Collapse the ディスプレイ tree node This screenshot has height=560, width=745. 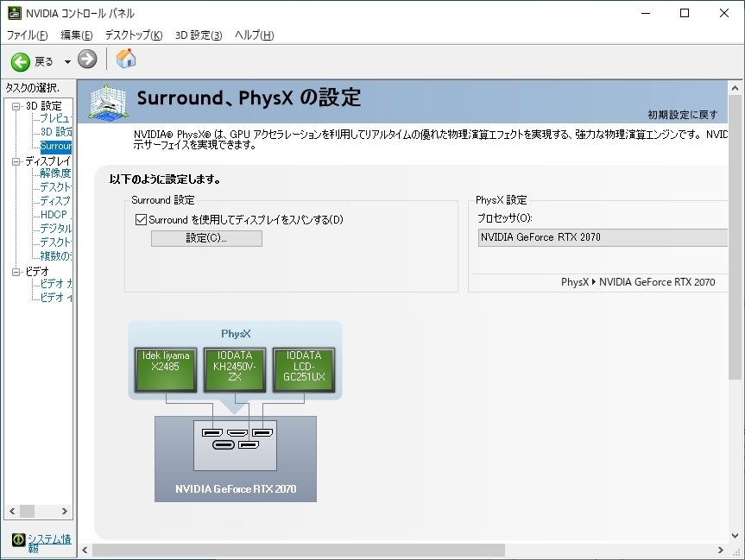pyautogui.click(x=16, y=161)
